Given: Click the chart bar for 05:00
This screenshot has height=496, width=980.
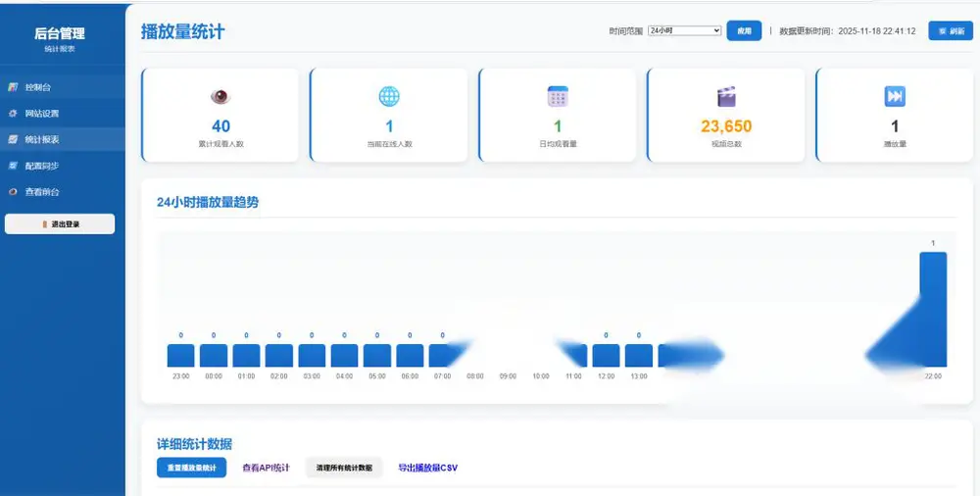Looking at the screenshot, I should [x=377, y=355].
